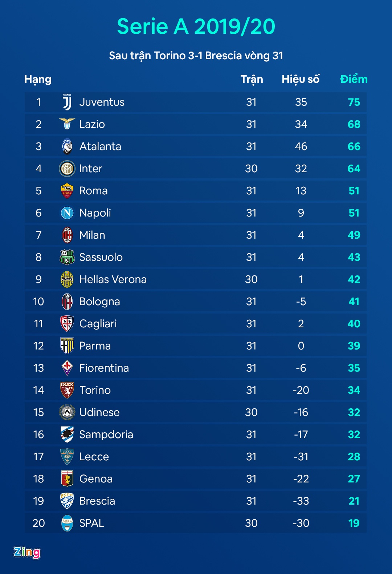The height and width of the screenshot is (574, 392).
Task: Click the Serie A 2019/20 title
Action: [196, 27]
